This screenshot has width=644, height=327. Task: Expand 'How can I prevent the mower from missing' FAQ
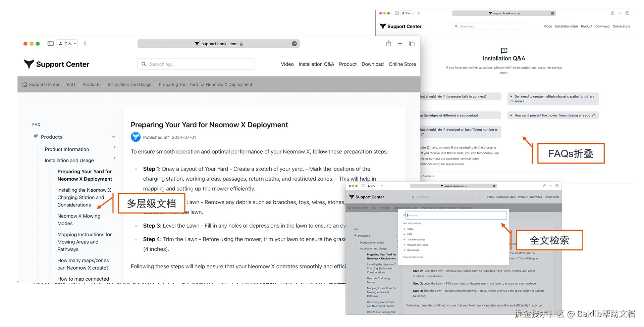click(553, 115)
